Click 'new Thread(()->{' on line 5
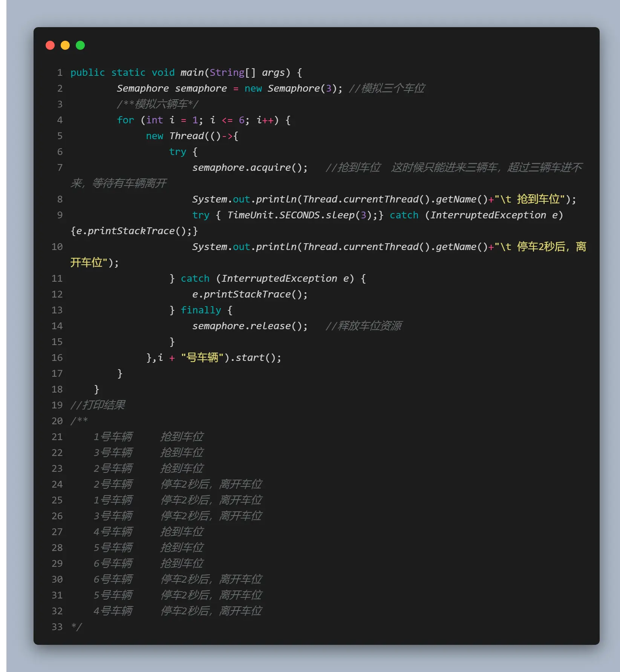 192,136
